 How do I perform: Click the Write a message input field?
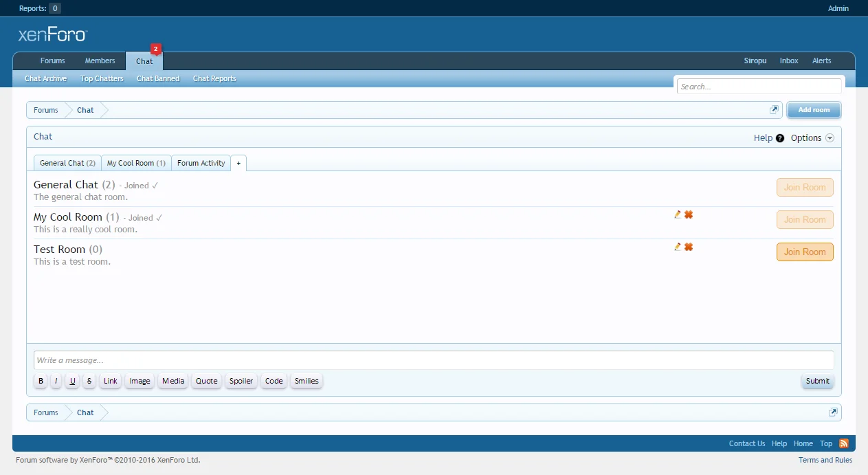(x=433, y=360)
